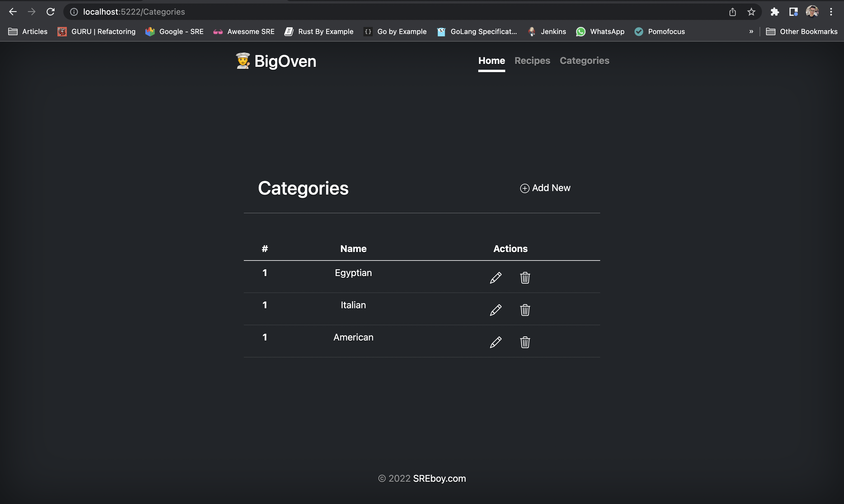This screenshot has height=504, width=844.
Task: Click inside the address bar
Action: pyautogui.click(x=238, y=11)
